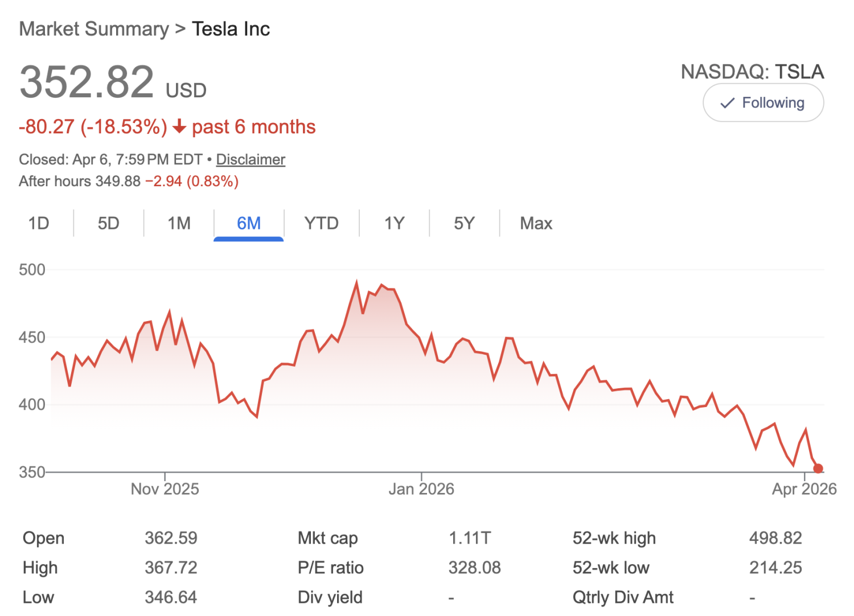Click the red downward arrow icon

tap(179, 126)
